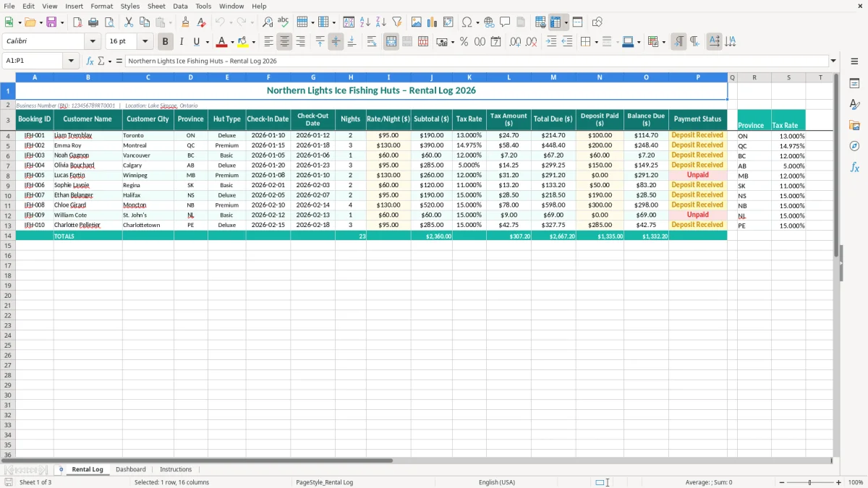Screen dimensions: 868x488
Task: Open the Borders dropdown arrow
Action: tap(595, 42)
